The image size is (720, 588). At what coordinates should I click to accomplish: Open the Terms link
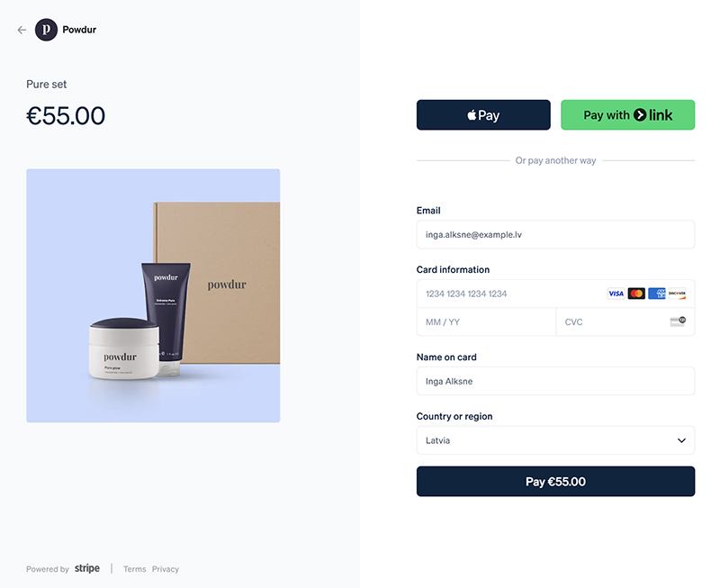(134, 569)
